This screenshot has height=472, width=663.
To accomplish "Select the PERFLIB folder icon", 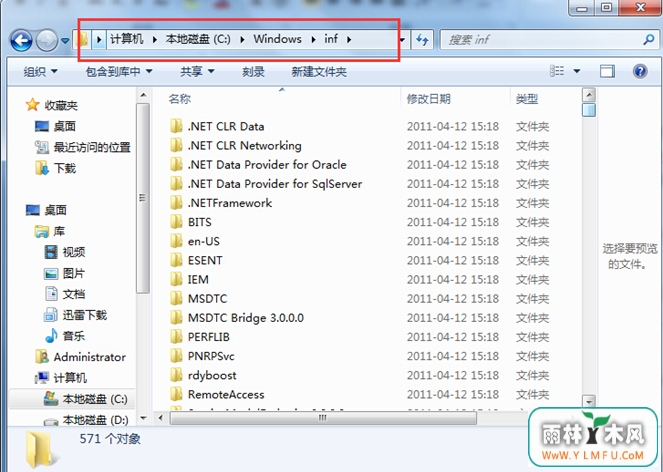I will pyautogui.click(x=176, y=337).
